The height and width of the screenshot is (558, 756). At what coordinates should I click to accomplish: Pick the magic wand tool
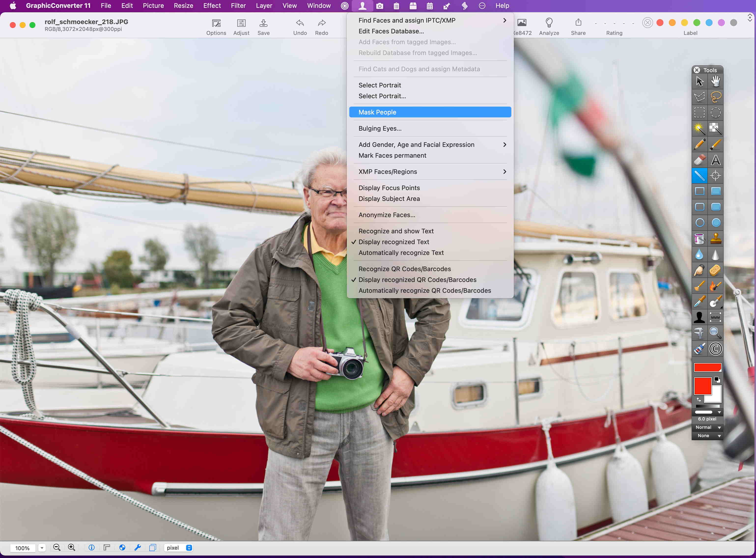pyautogui.click(x=699, y=128)
